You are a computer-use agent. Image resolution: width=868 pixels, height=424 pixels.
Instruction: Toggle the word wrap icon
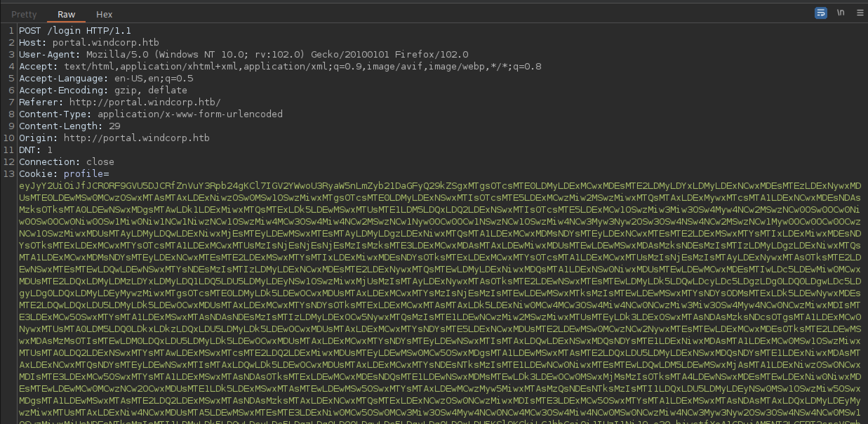point(821,13)
